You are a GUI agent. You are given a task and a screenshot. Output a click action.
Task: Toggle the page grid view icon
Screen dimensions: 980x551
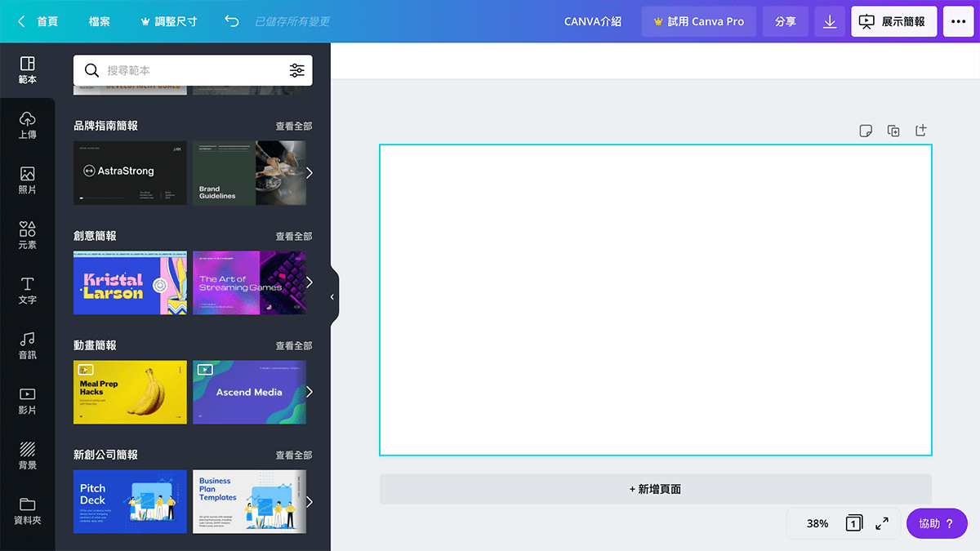[x=853, y=523]
